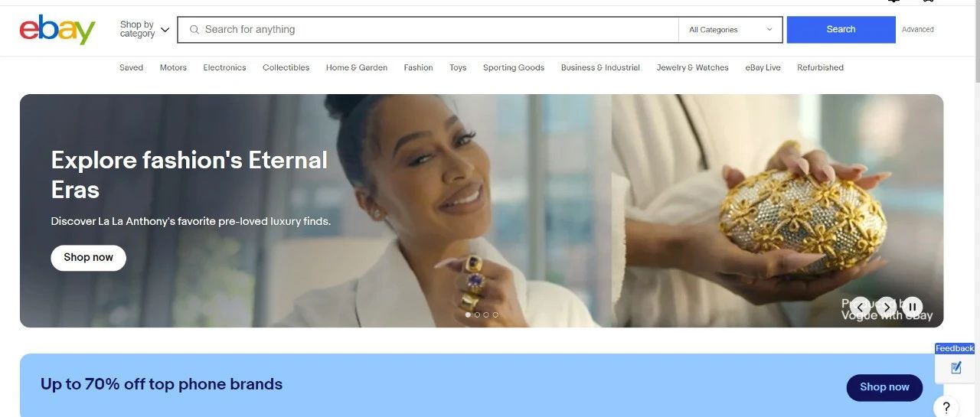Open the Feedback notepad icon
This screenshot has height=417, width=980.
(x=955, y=368)
